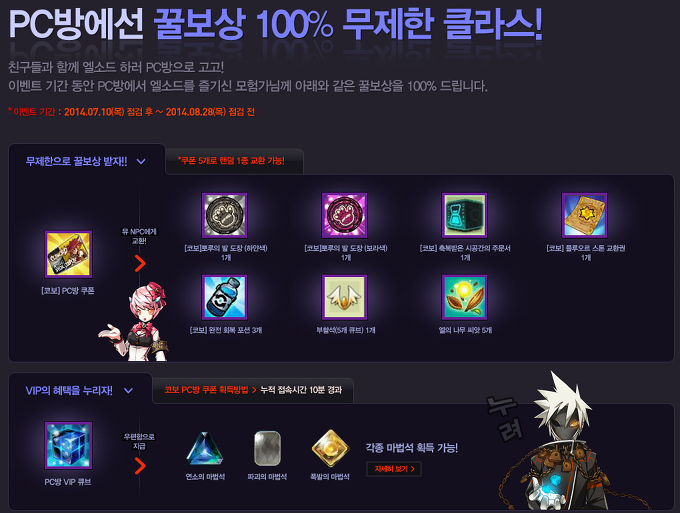The image size is (680, 513).
Task: Click the golden 폭발의 마법석 gem
Action: (330, 448)
